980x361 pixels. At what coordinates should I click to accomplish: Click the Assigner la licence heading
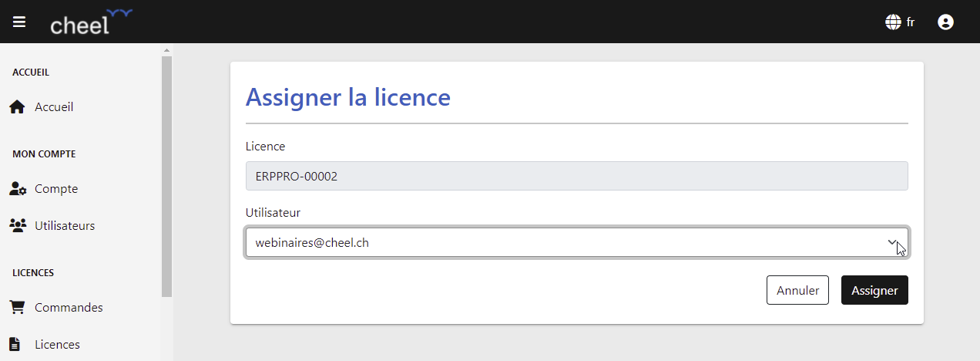coord(347,97)
